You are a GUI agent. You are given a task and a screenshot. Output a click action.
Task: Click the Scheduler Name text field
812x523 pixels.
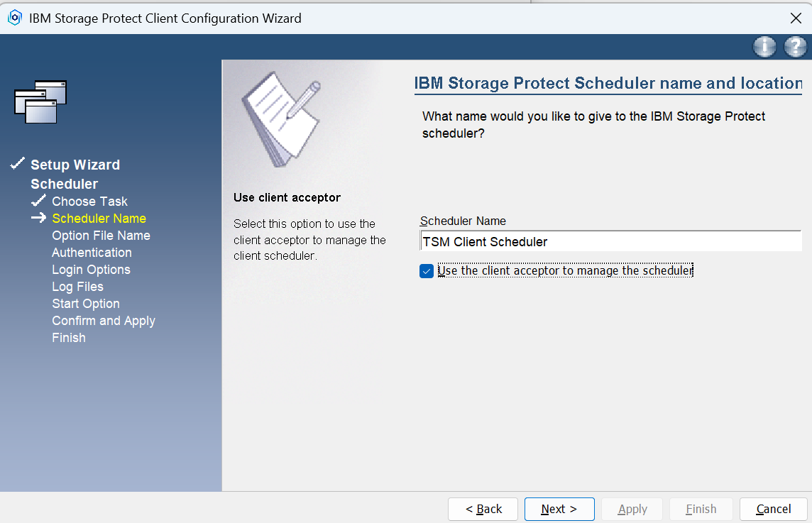(610, 241)
